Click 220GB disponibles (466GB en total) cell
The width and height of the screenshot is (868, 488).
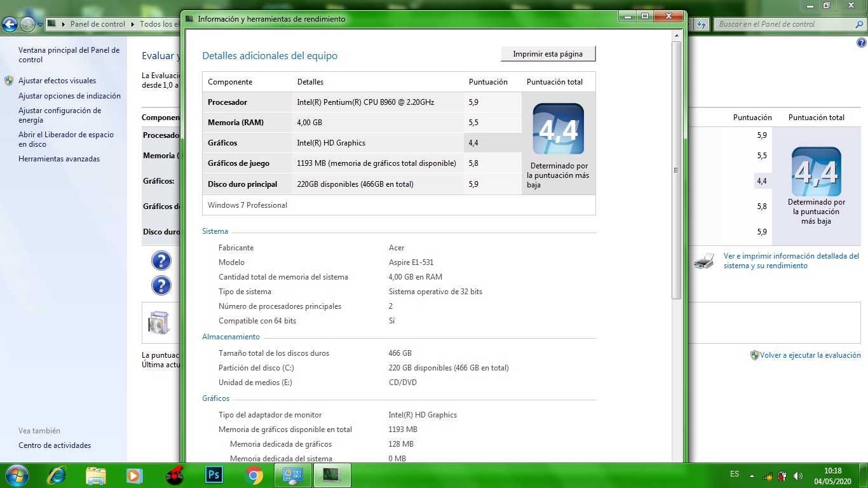pos(355,184)
